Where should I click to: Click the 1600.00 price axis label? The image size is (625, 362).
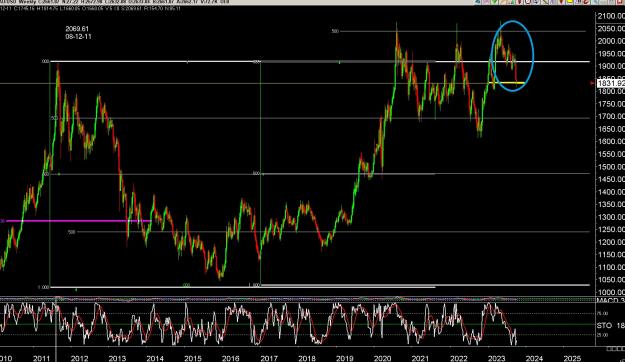point(611,142)
